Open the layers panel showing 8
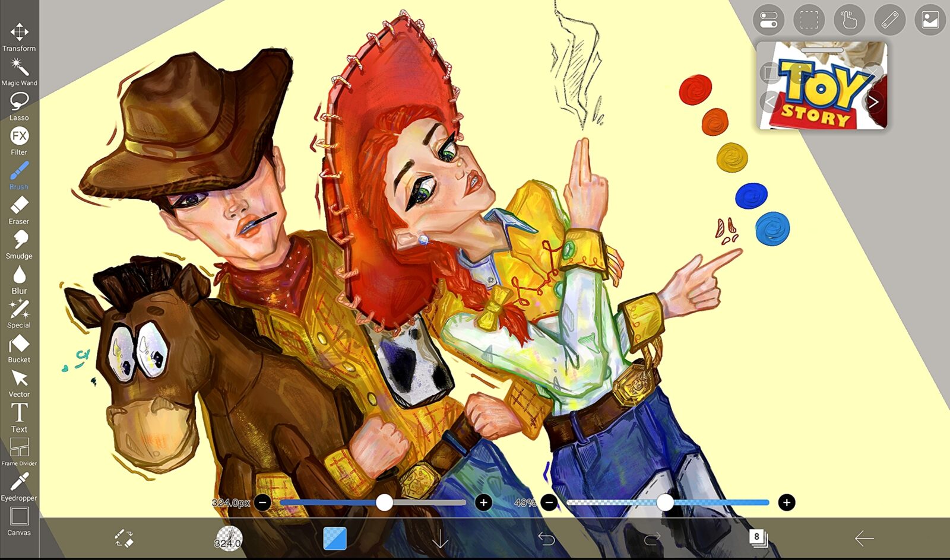The height and width of the screenshot is (560, 950). pos(758,538)
